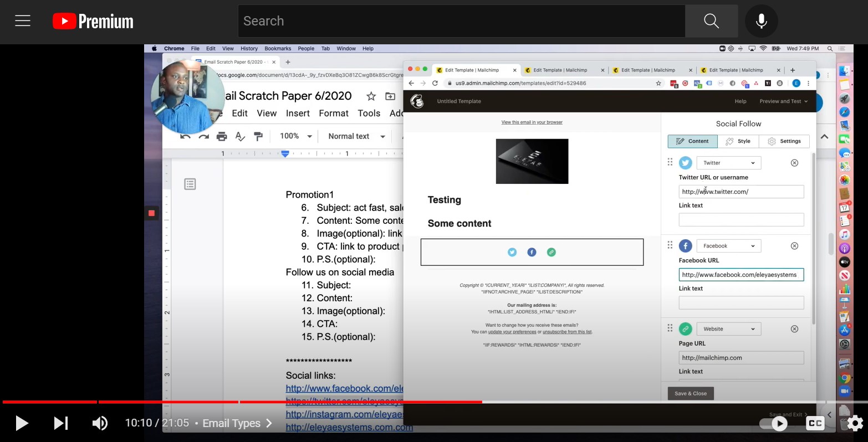Click the green link icon in email preview

coord(551,252)
